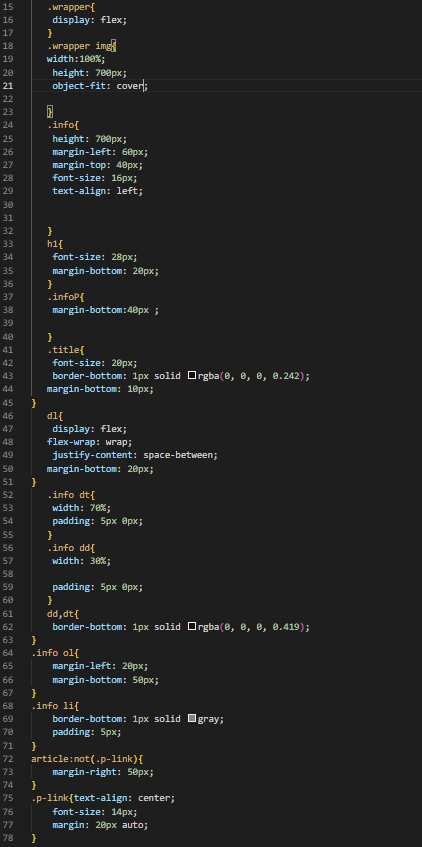This screenshot has width=422, height=847.
Task: Open color picker swatch for rgba 0.242 value
Action: 191,375
